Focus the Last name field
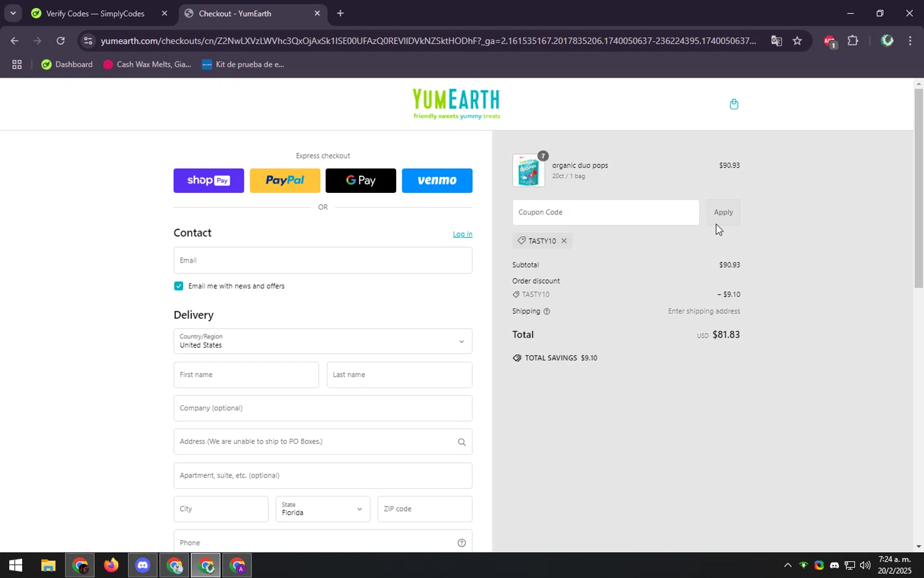924x578 pixels. point(400,375)
